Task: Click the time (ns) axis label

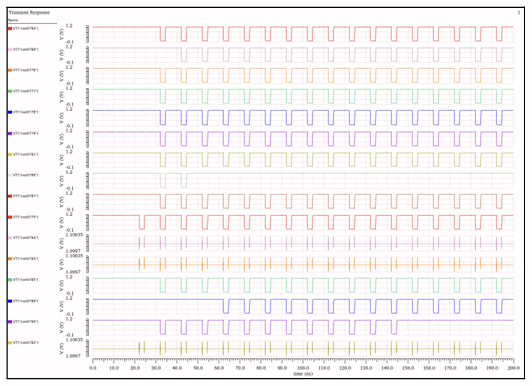Action: (303, 374)
